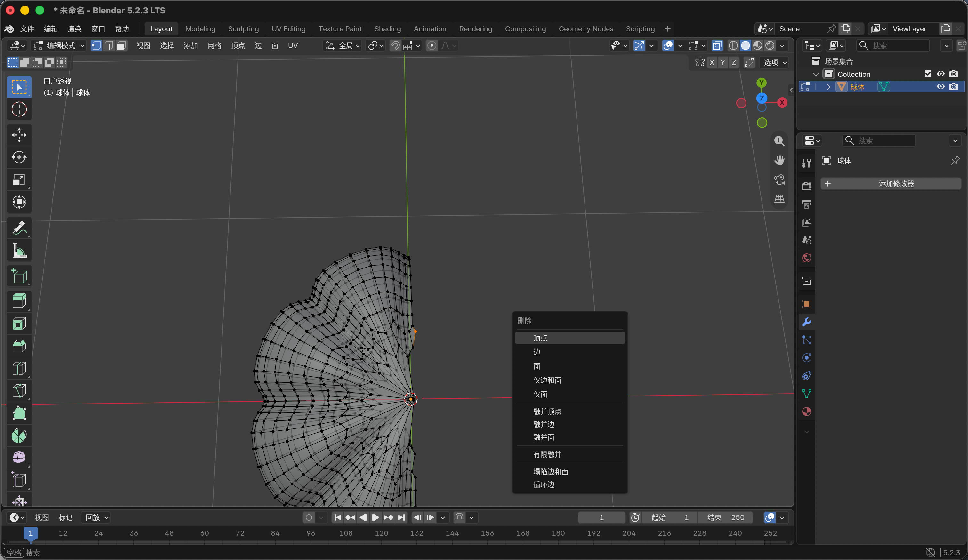Expand the 球体 tree row in outliner
The height and width of the screenshot is (560, 968).
pos(828,87)
